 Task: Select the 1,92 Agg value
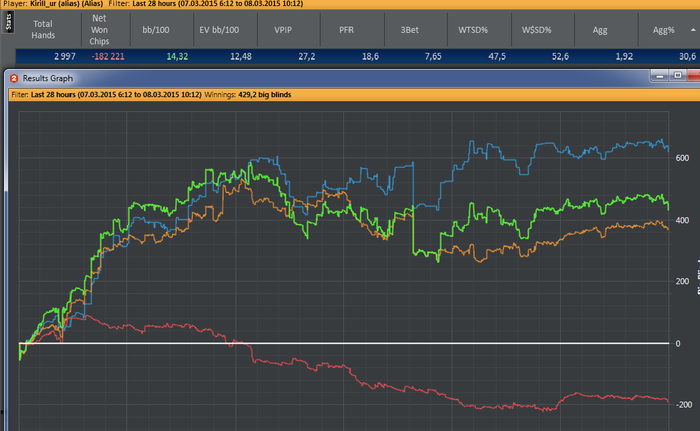[624, 57]
